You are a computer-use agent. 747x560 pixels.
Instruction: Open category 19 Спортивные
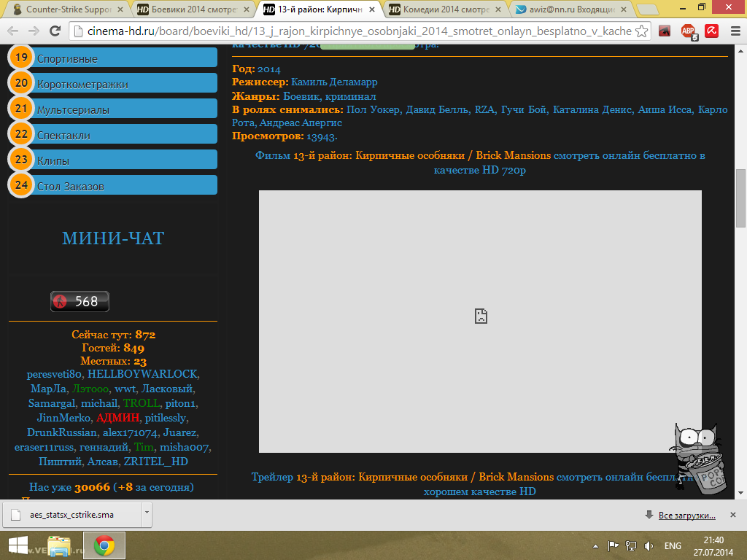pos(113,58)
